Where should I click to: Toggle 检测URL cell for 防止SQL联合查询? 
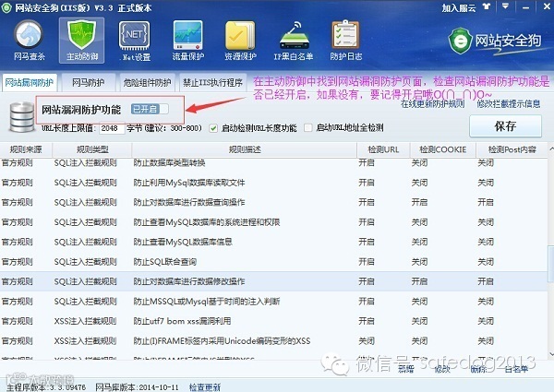click(x=367, y=261)
